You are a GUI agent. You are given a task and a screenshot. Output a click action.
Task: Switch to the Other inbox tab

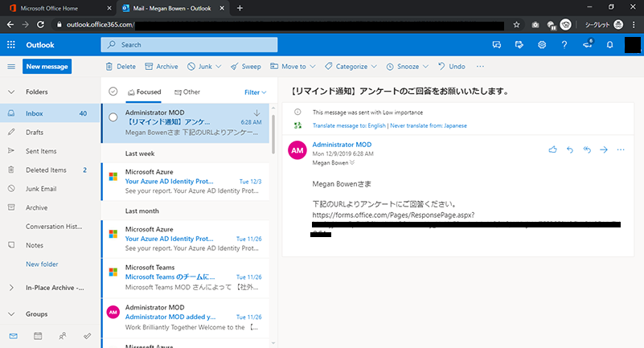tap(187, 92)
